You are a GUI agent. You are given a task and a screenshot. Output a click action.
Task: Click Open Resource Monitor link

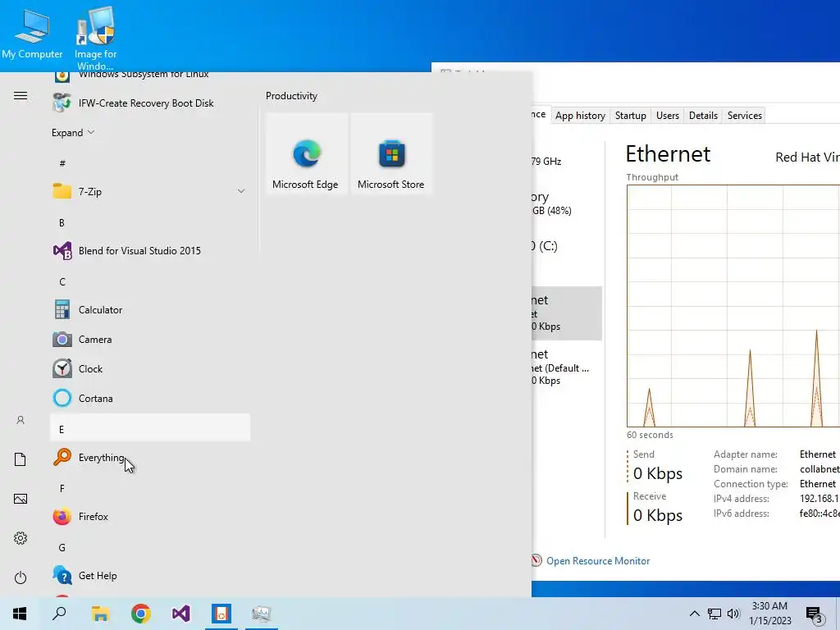(x=598, y=561)
